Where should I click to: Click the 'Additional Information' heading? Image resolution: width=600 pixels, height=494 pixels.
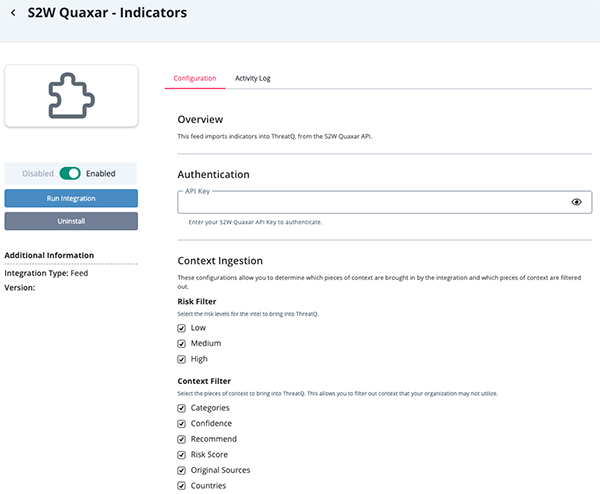point(49,255)
